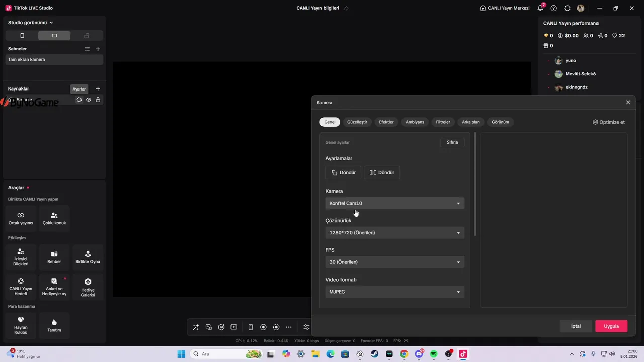Viewport: 644px width, 362px height.
Task: Open Birlikte Oyna tool
Action: tap(88, 257)
